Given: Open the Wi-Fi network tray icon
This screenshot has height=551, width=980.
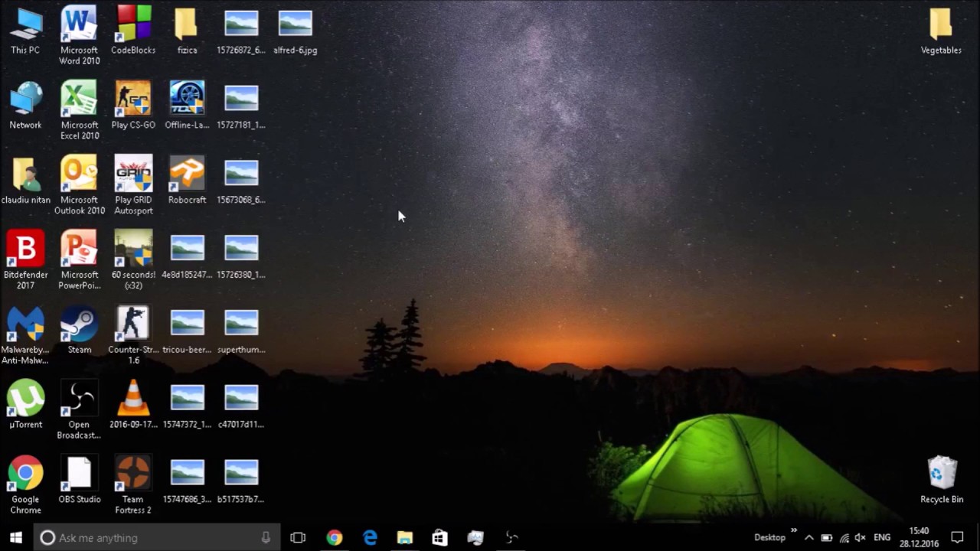Looking at the screenshot, I should [x=844, y=537].
